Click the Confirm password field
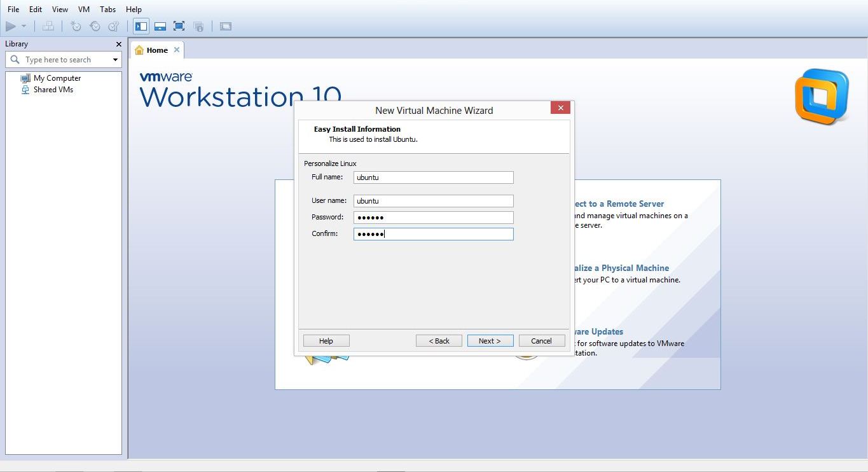Viewport: 868px width, 472px height. [434, 234]
